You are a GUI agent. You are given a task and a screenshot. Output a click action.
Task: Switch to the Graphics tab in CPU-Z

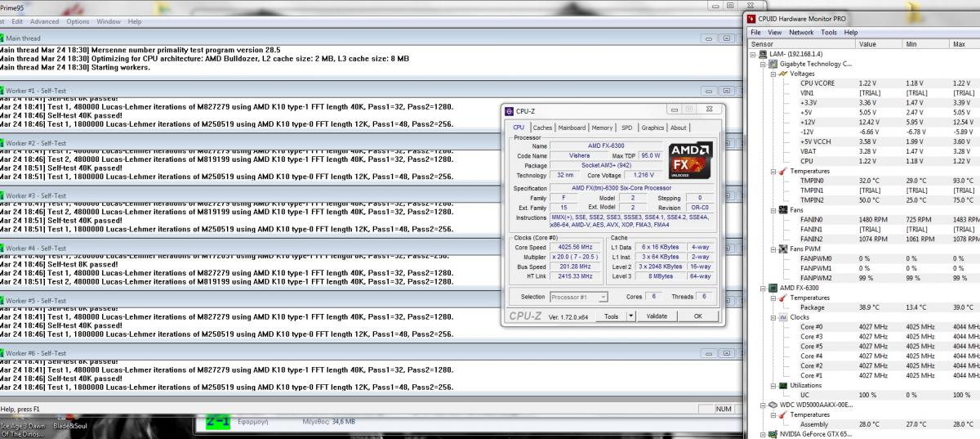pos(653,128)
